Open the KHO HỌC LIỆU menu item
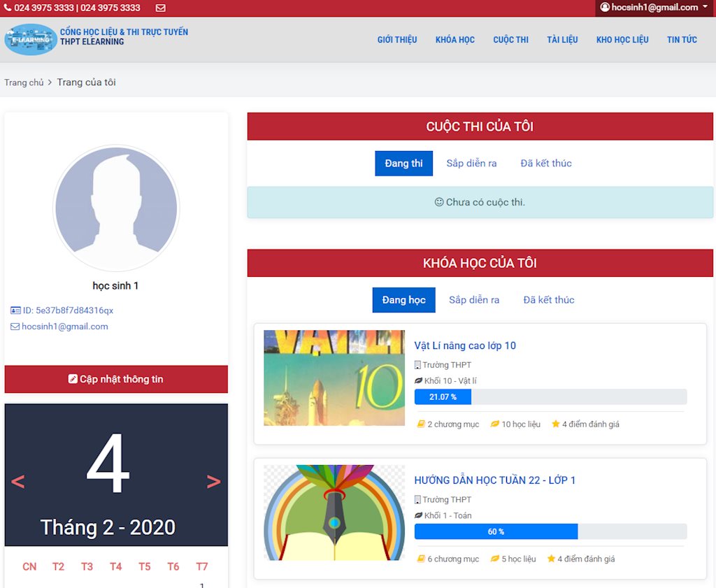This screenshot has height=588, width=716. click(x=622, y=40)
